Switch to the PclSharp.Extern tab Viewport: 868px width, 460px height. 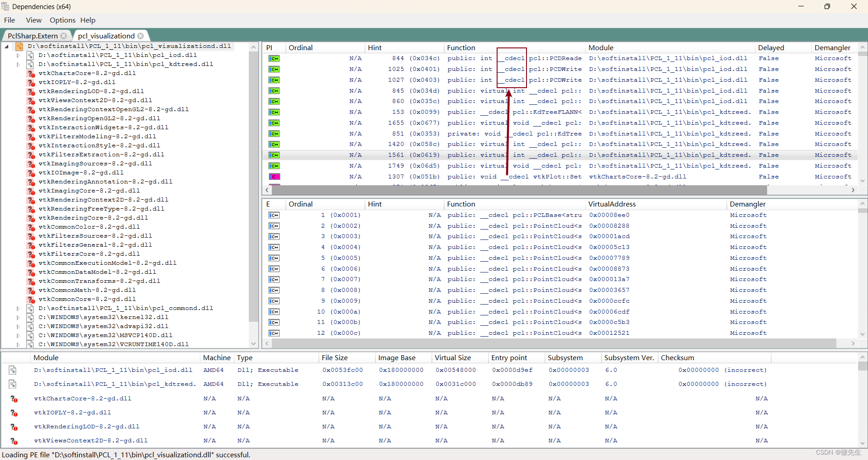[x=33, y=36]
